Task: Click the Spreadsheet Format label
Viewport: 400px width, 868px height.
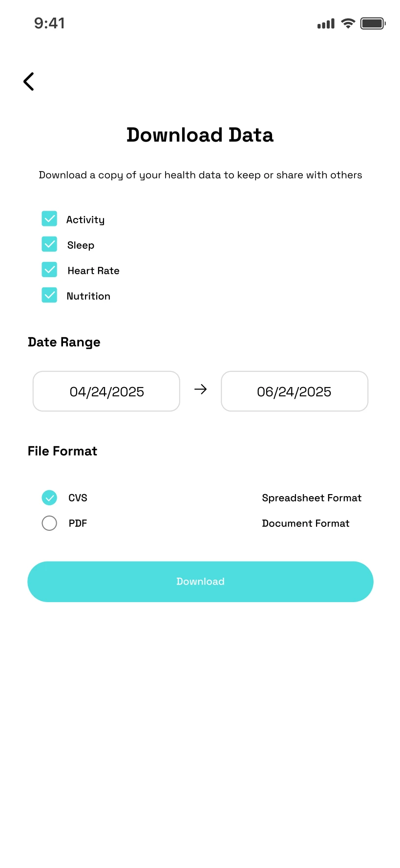Action: [311, 498]
